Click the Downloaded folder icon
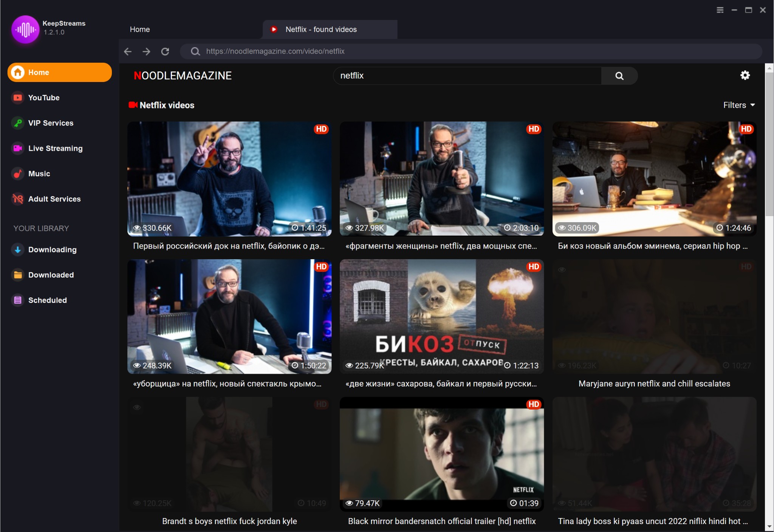Screen dimensions: 774x532 coord(17,275)
